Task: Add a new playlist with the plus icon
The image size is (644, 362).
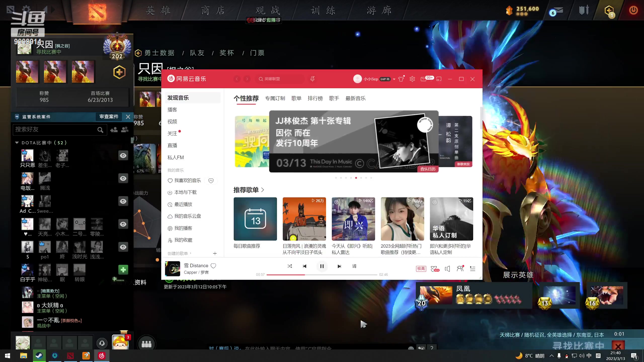Action: tap(215, 253)
